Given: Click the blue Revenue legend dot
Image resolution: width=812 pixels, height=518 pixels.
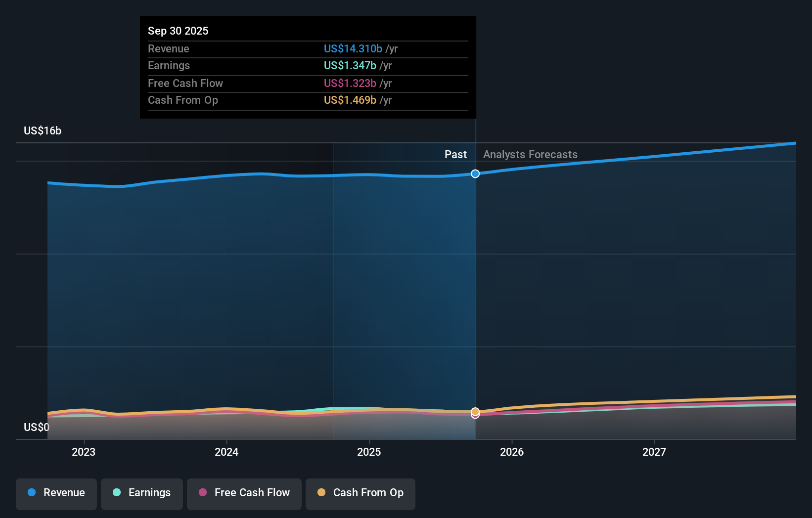Looking at the screenshot, I should pyautogui.click(x=31, y=493).
